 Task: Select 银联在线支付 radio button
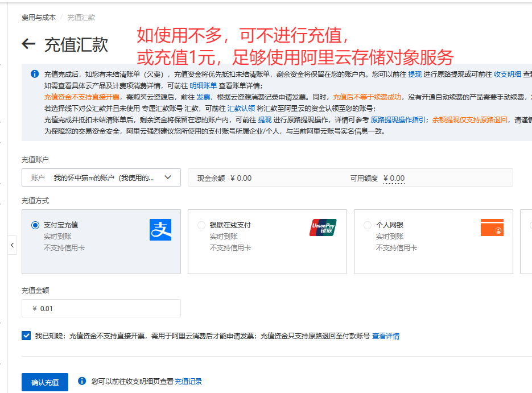tap(201, 225)
